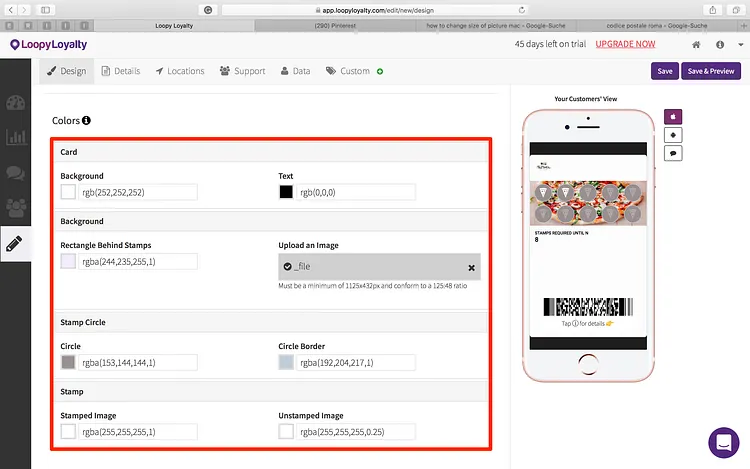Image resolution: width=750 pixels, height=469 pixels.
Task: Switch to the 'how to change size of picture mac' tab
Action: click(x=496, y=26)
